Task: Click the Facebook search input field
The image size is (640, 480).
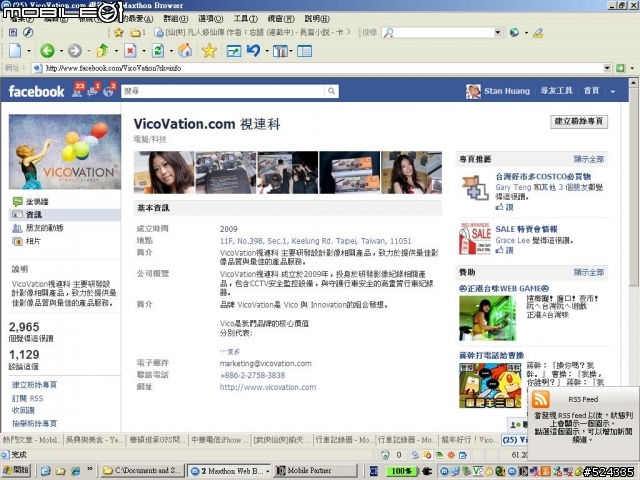Action: [223, 91]
